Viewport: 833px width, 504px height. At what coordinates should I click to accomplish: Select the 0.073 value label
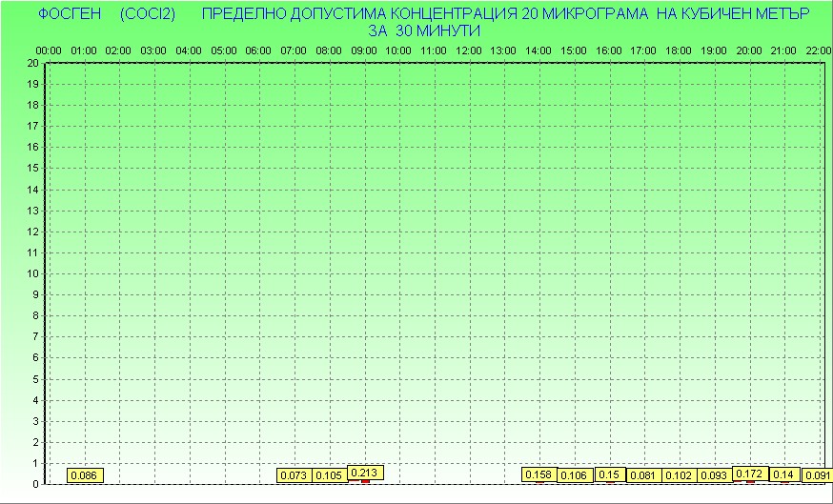pos(294,475)
